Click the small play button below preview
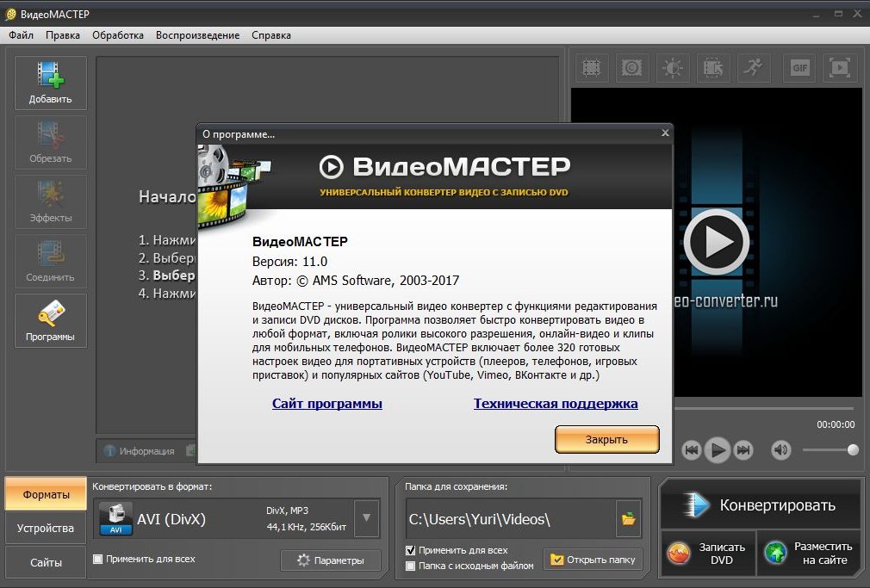 coord(718,450)
